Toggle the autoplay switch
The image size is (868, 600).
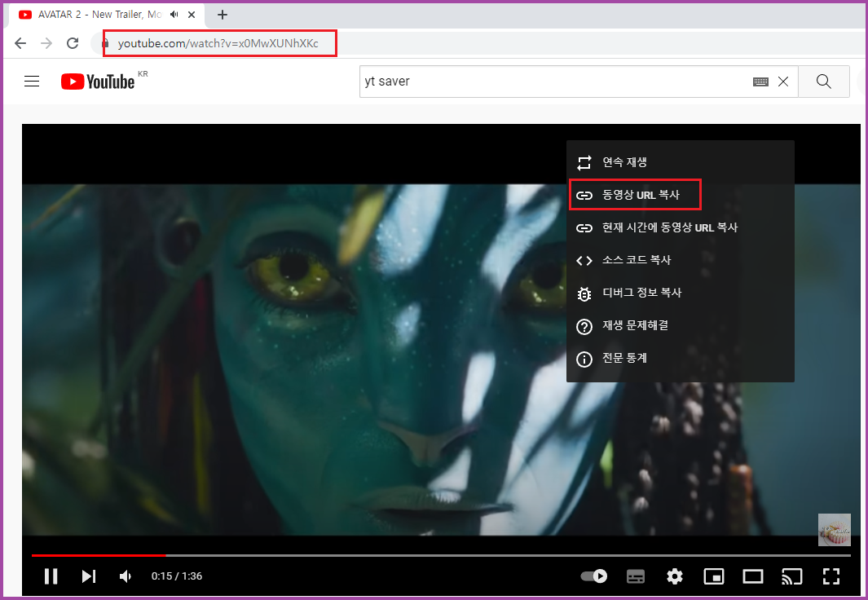(594, 576)
